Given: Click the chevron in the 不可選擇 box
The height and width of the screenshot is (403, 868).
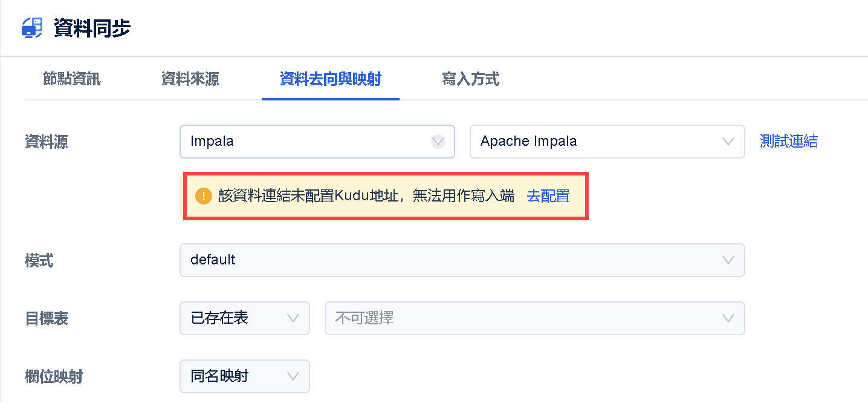Looking at the screenshot, I should [x=728, y=318].
